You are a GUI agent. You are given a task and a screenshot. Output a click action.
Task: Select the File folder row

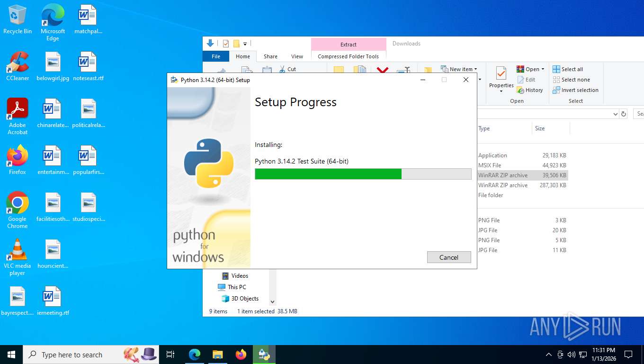(522, 195)
